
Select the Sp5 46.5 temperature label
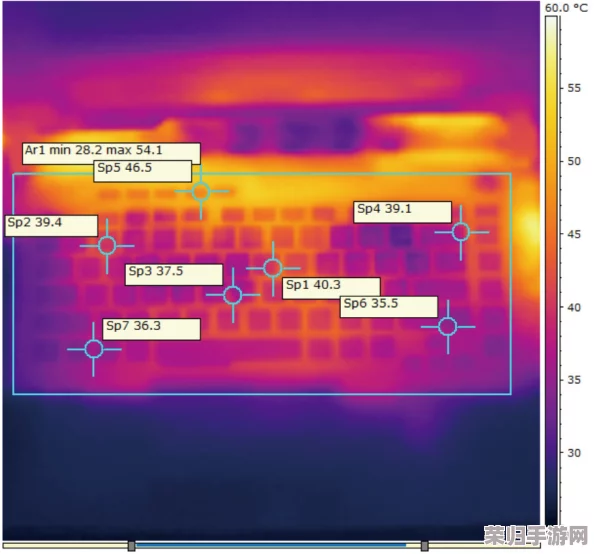pos(143,171)
